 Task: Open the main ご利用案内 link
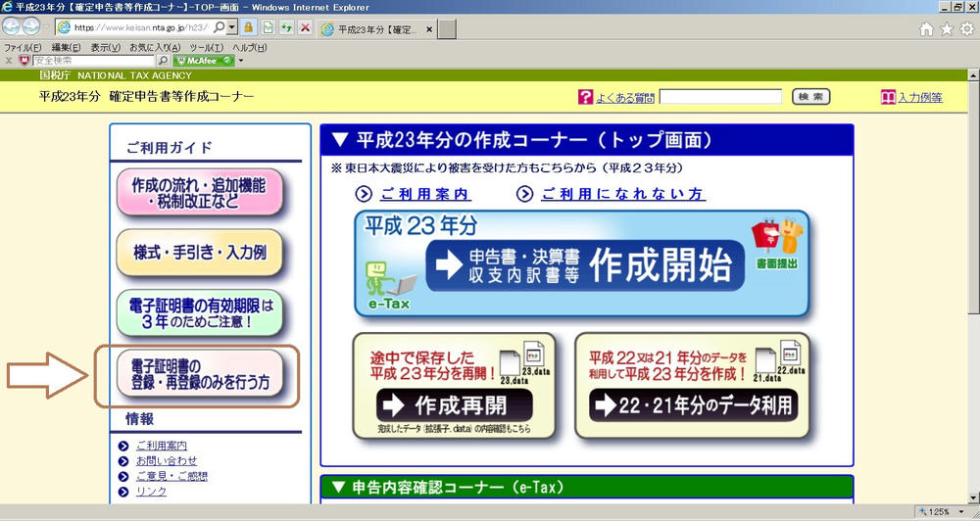425,194
